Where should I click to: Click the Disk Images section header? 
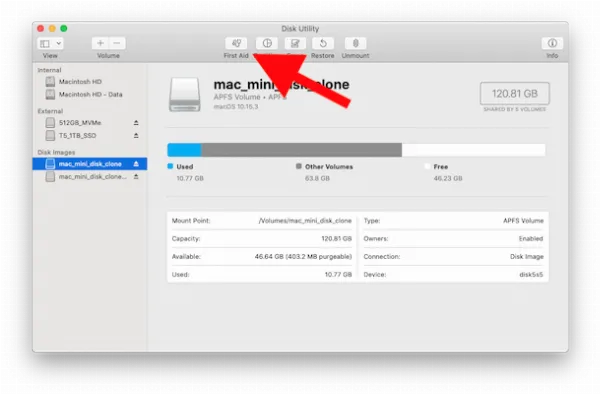(56, 152)
